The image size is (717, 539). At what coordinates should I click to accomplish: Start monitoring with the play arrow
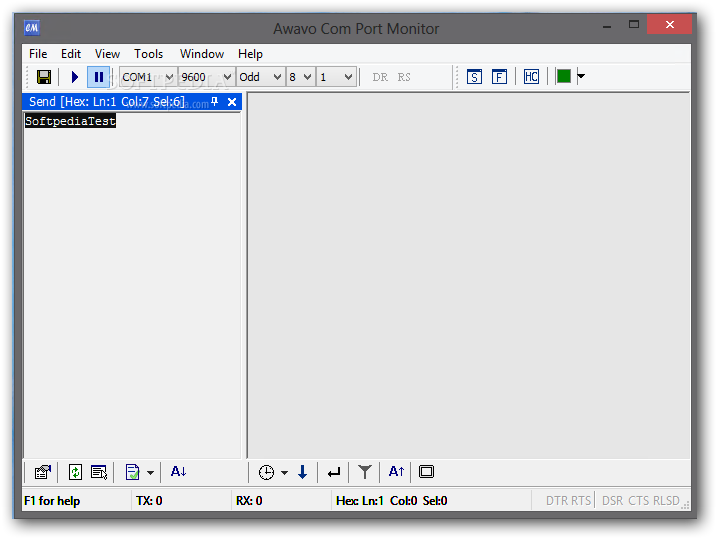75,77
